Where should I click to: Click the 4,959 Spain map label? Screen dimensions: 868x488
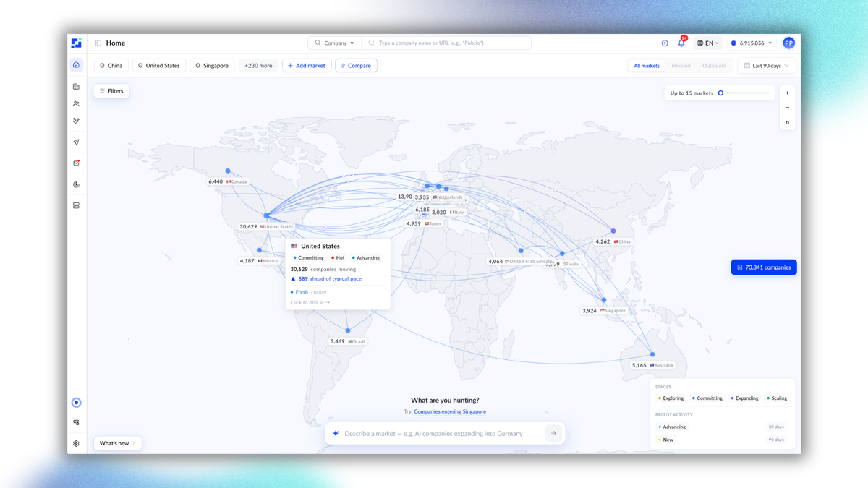point(424,224)
